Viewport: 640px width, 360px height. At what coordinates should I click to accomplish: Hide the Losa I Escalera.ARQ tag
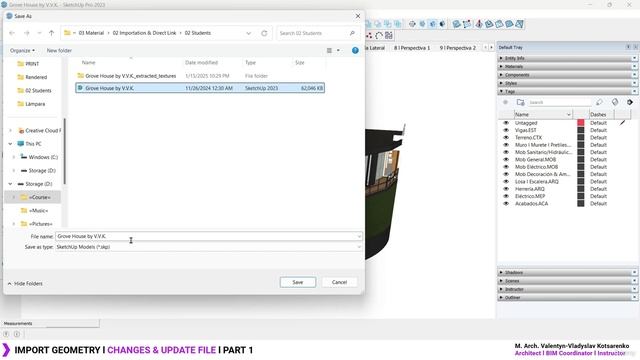coord(506,182)
